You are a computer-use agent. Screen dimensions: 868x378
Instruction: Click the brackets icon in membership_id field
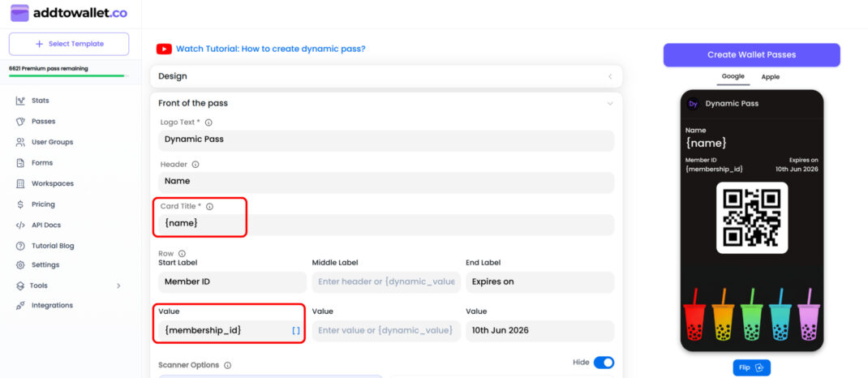[x=296, y=331]
